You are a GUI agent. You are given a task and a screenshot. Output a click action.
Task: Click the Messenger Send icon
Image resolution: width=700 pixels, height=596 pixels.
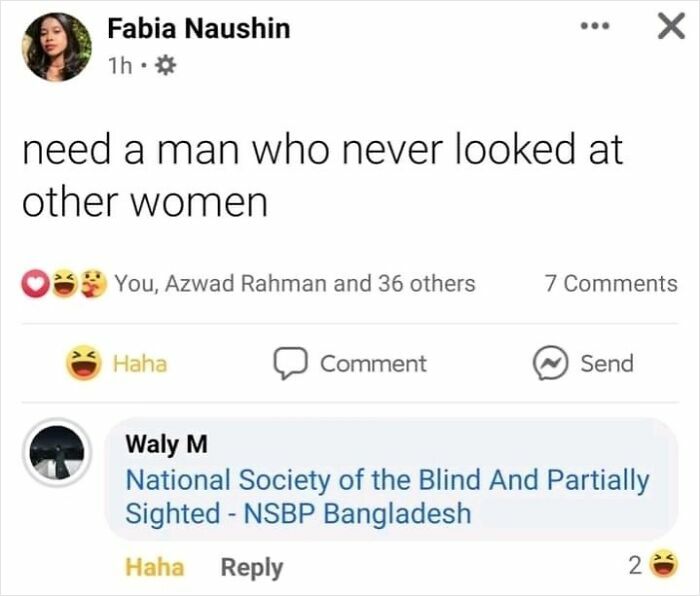[551, 363]
